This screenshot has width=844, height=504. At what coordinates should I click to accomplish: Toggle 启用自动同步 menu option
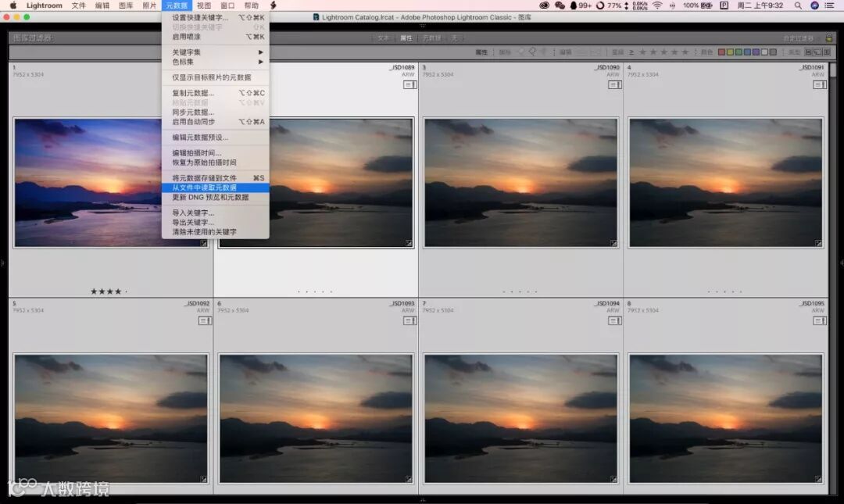click(216, 122)
